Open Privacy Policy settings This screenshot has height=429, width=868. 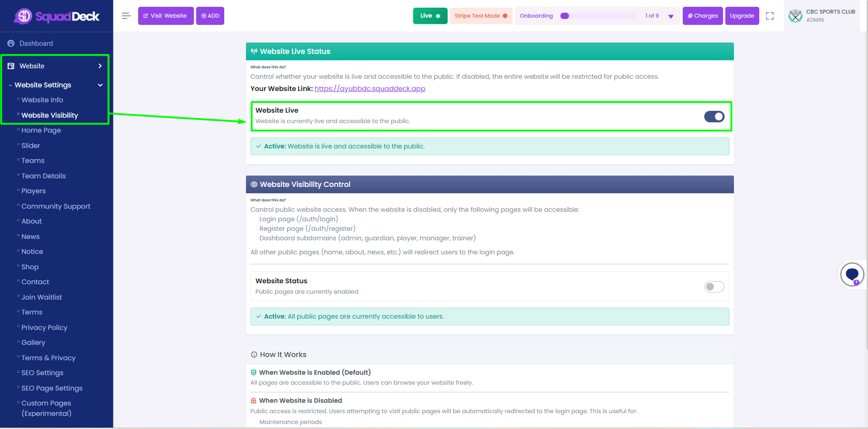coord(44,328)
